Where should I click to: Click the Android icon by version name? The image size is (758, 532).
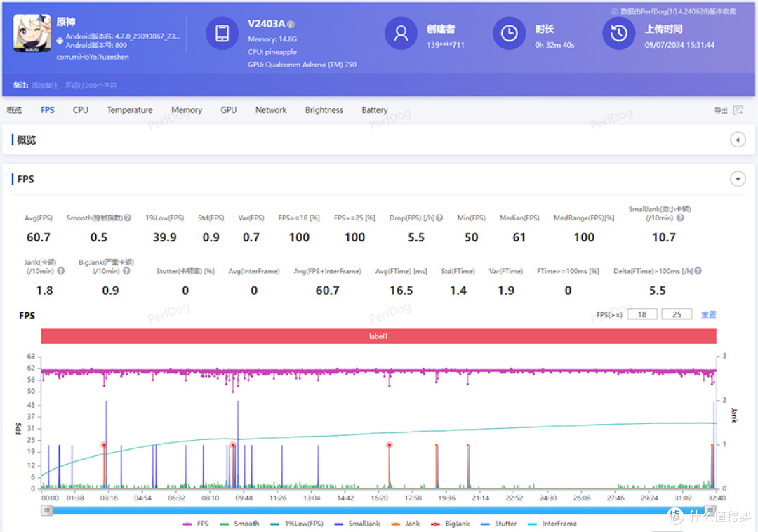[x=60, y=41]
